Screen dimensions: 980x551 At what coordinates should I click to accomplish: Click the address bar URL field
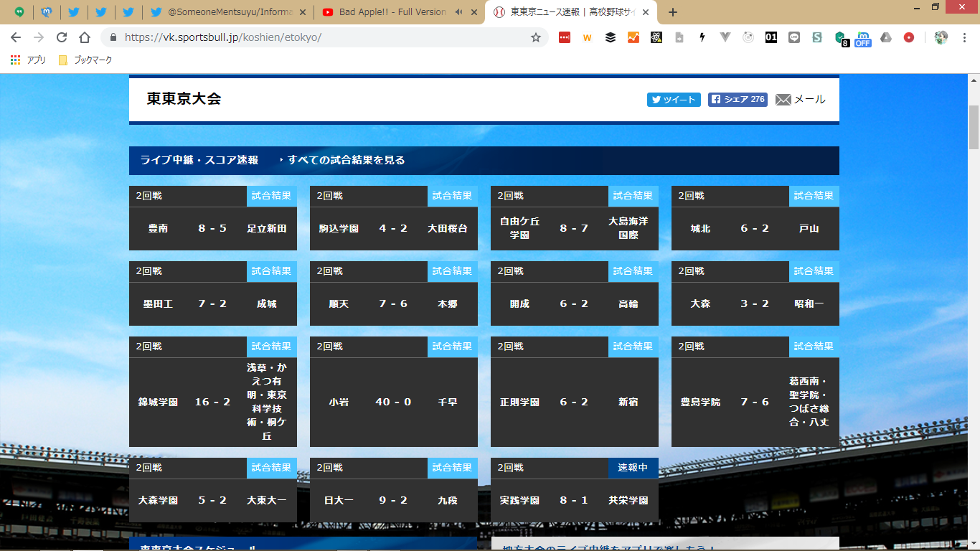pos(323,37)
